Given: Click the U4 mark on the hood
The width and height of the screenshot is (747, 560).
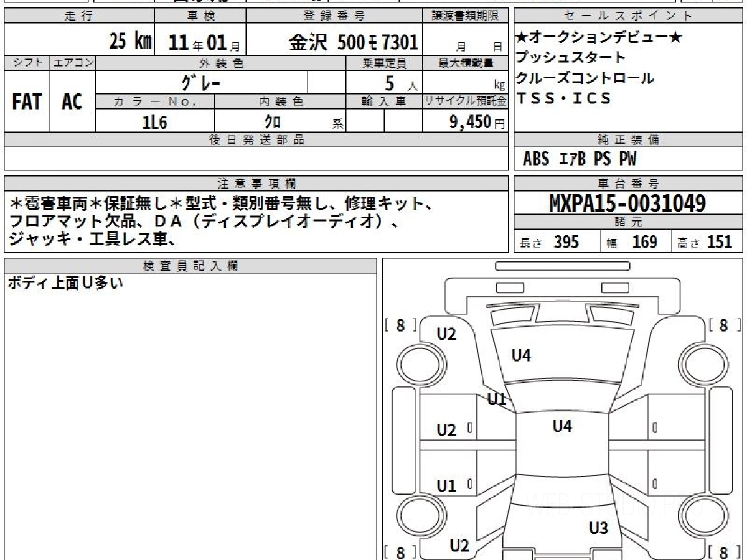Looking at the screenshot, I should pyautogui.click(x=521, y=356).
